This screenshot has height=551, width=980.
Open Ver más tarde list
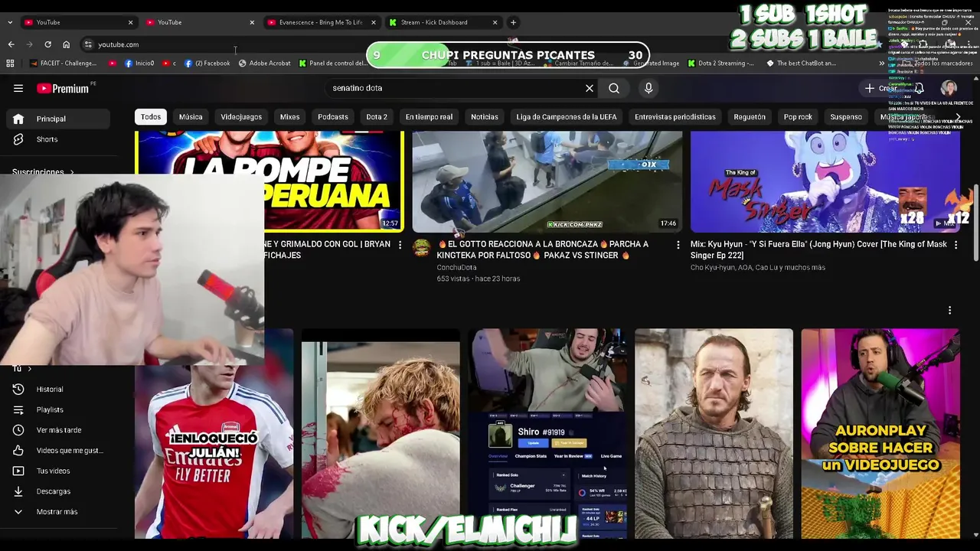pyautogui.click(x=58, y=430)
